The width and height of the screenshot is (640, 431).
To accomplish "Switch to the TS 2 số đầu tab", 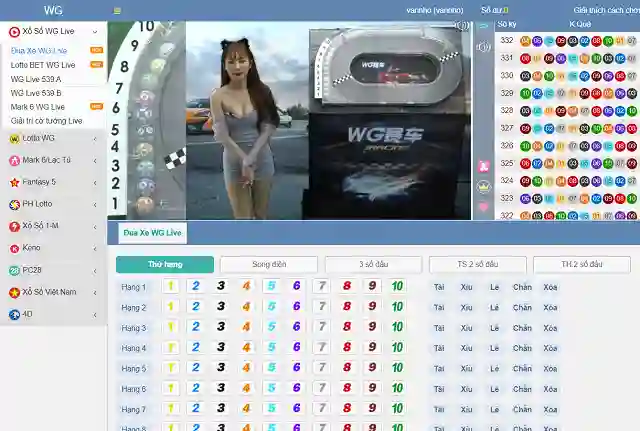I will pos(478,264).
